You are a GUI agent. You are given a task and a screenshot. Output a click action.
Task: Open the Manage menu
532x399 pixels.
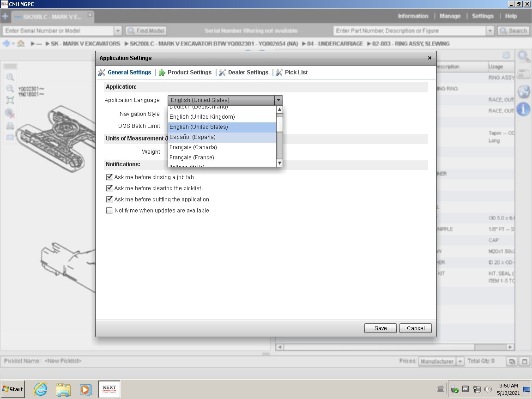450,16
